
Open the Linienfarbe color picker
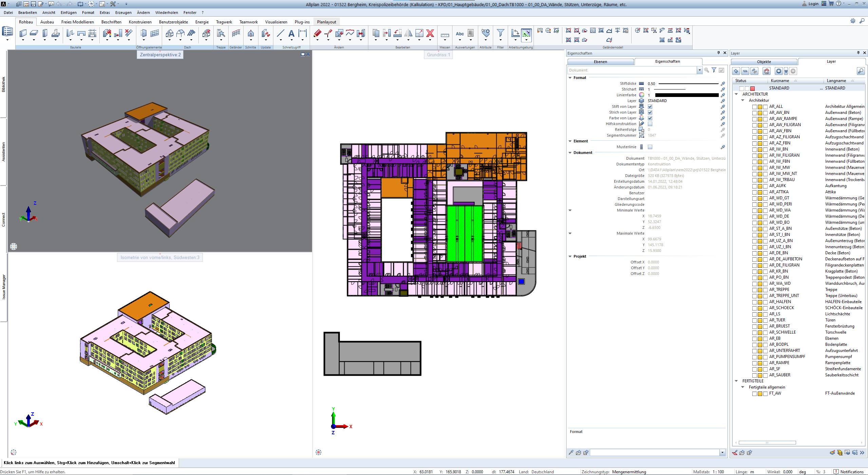pos(641,95)
